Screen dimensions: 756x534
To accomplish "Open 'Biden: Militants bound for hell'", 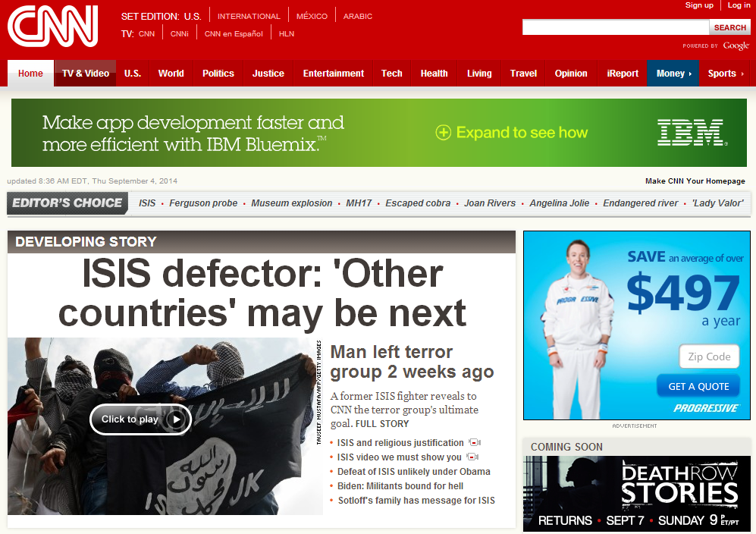I will coord(400,485).
